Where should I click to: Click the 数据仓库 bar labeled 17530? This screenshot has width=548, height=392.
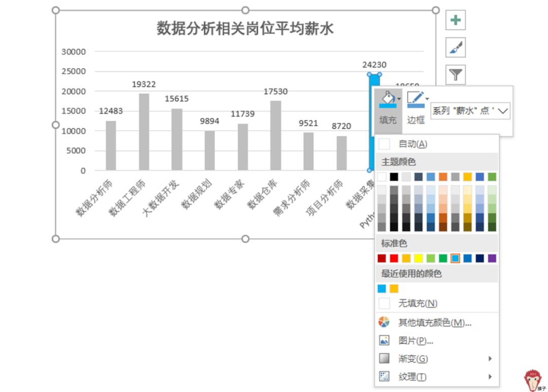tap(276, 135)
